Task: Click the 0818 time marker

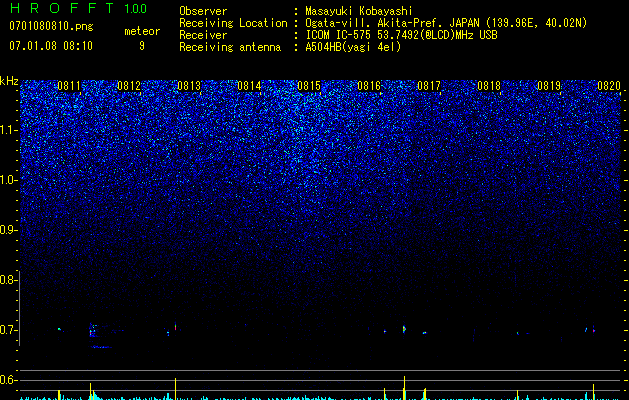Action: pos(489,86)
